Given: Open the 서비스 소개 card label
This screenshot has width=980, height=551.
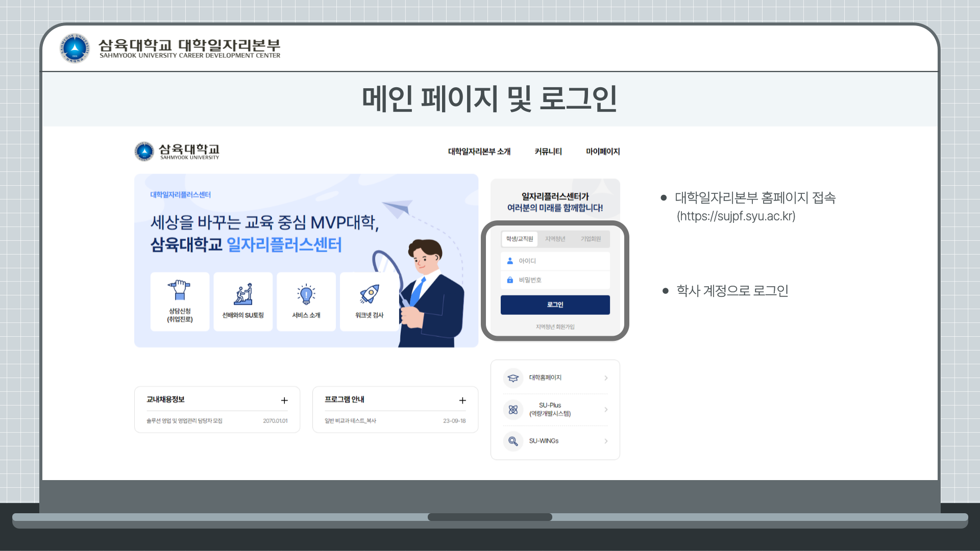Looking at the screenshot, I should pyautogui.click(x=306, y=315).
